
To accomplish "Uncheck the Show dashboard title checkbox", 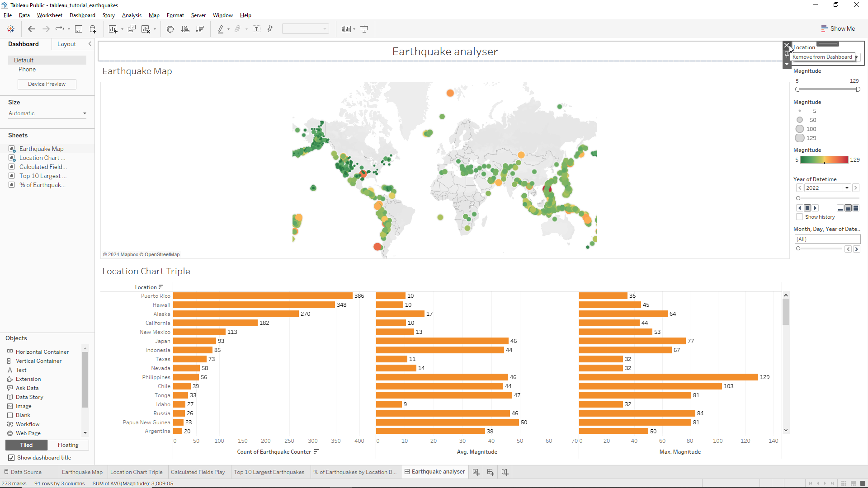I will (x=11, y=457).
